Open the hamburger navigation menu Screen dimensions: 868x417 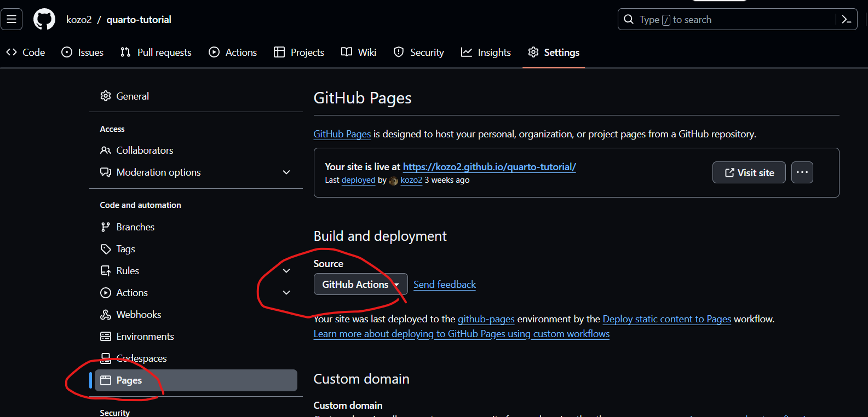point(12,19)
